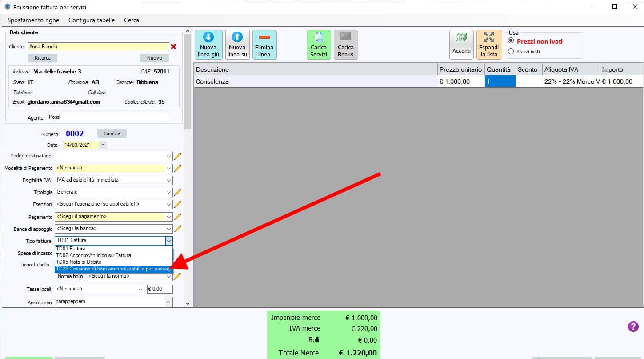
Task: Open the Banca di appoggio dropdown
Action: tap(169, 229)
